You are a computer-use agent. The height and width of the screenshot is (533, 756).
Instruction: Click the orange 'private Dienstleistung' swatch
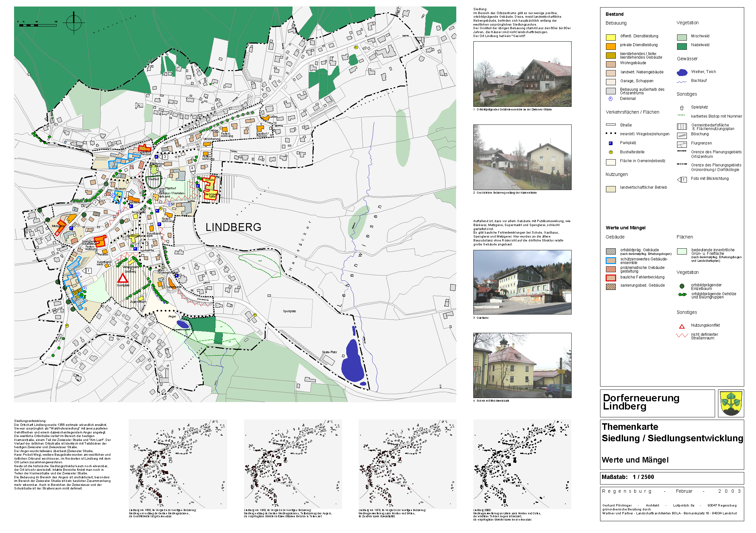(611, 46)
